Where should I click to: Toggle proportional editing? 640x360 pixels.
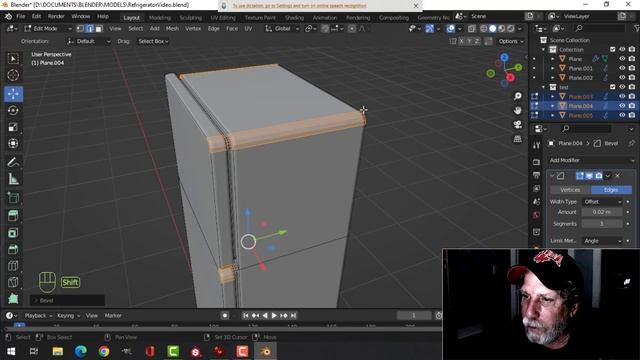352,29
